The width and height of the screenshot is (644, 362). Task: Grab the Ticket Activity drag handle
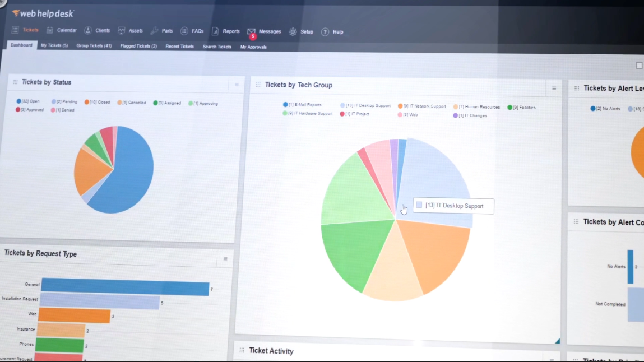click(242, 350)
